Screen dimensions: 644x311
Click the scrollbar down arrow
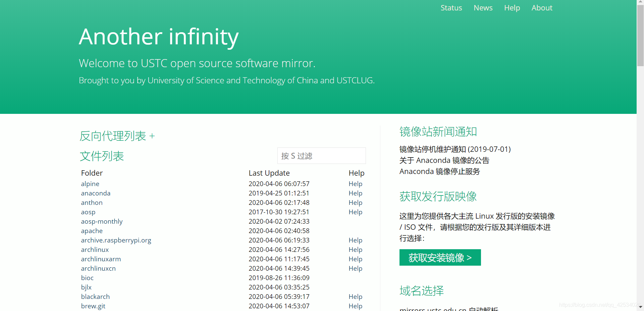tap(640, 307)
